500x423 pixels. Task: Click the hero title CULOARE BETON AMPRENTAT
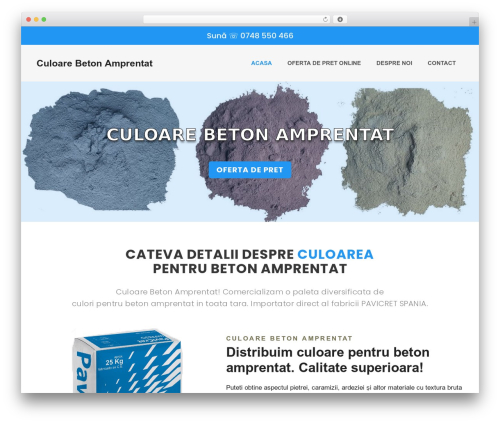tap(250, 135)
